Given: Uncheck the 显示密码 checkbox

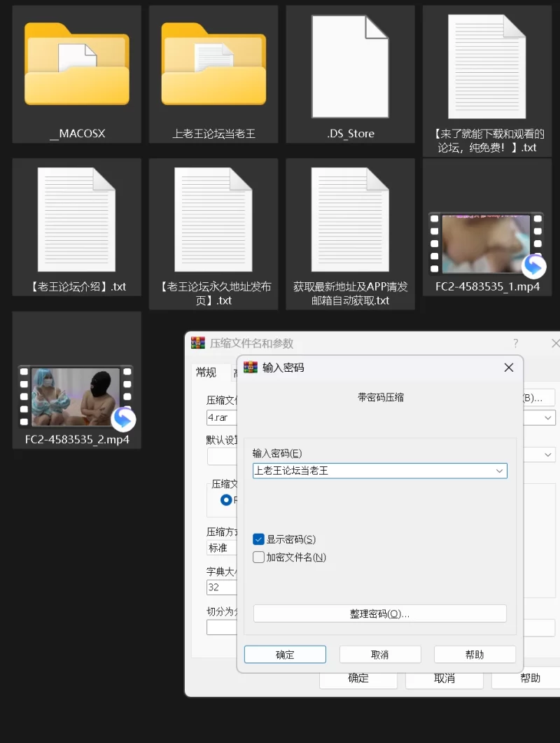Looking at the screenshot, I should pos(259,539).
